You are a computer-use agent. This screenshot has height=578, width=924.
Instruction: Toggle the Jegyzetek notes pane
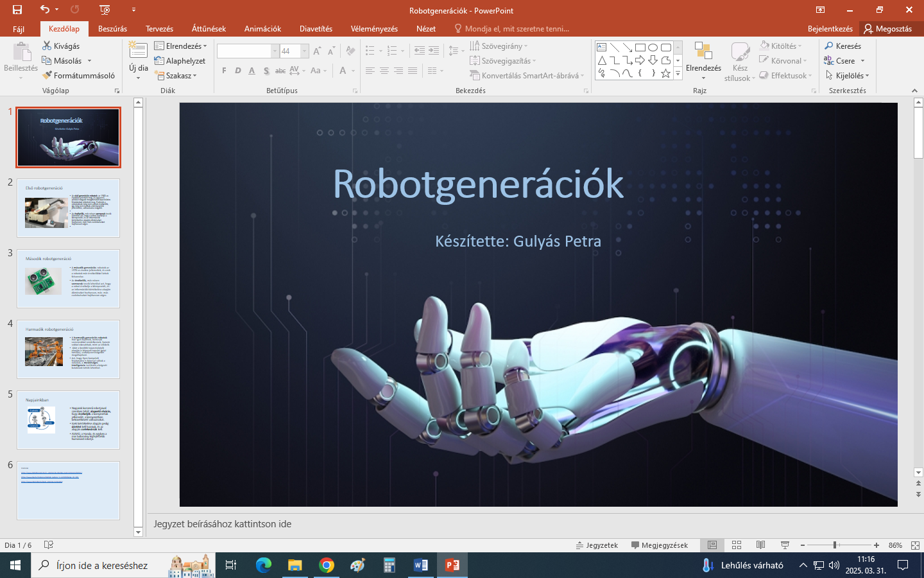(597, 545)
